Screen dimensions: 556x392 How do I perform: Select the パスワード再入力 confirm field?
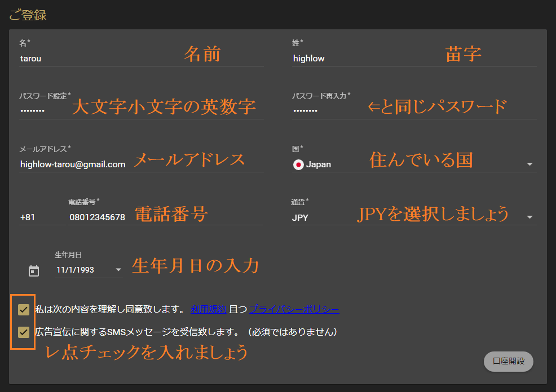click(x=414, y=111)
